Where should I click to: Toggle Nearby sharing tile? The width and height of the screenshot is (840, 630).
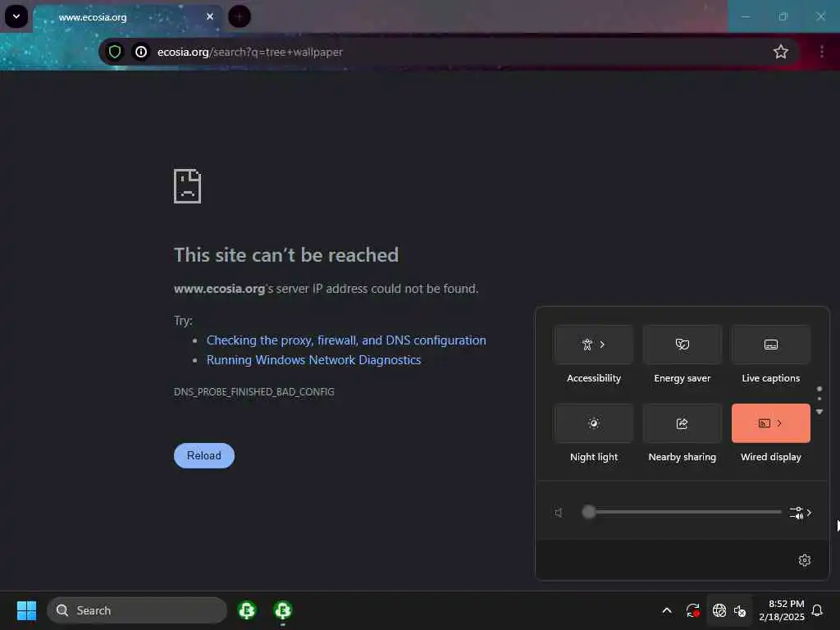682,423
